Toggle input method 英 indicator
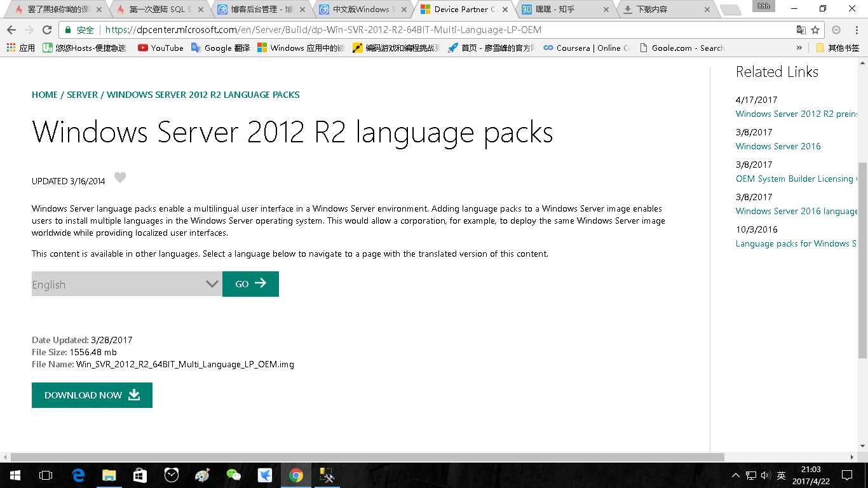 coord(782,475)
